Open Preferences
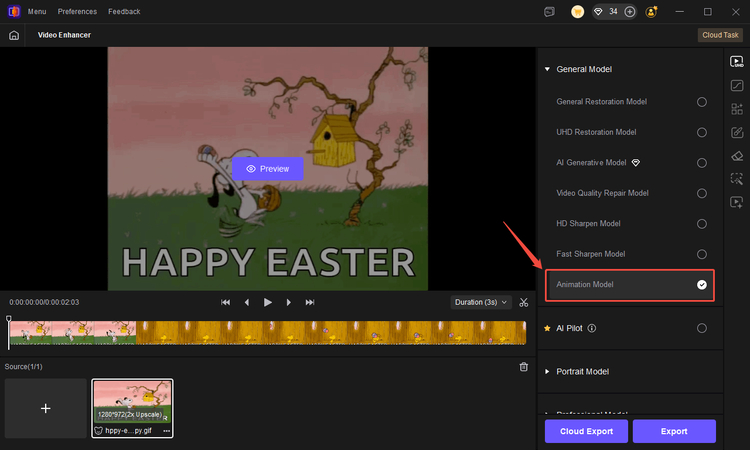 77,11
